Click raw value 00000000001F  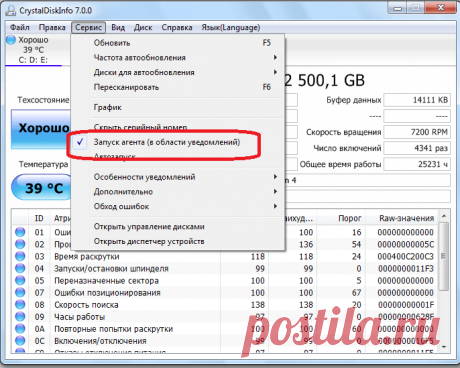click(x=406, y=304)
